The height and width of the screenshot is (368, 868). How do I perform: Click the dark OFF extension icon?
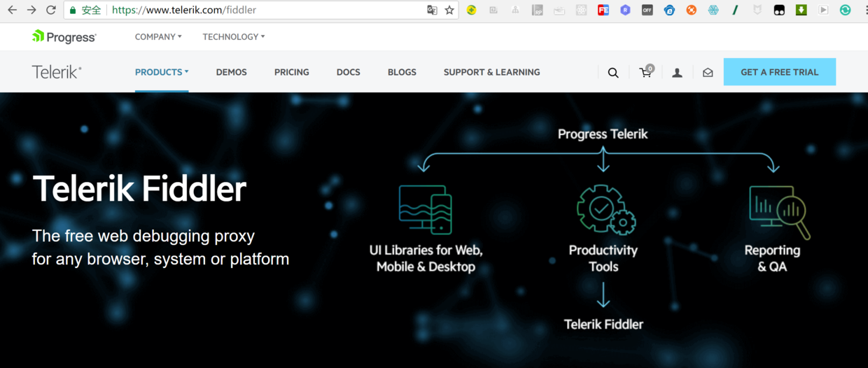pos(647,10)
